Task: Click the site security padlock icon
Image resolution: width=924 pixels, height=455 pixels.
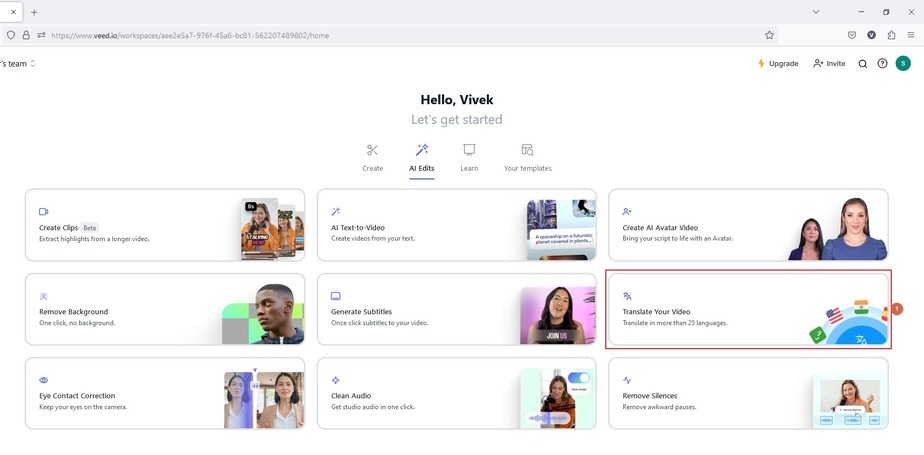Action: tap(26, 35)
